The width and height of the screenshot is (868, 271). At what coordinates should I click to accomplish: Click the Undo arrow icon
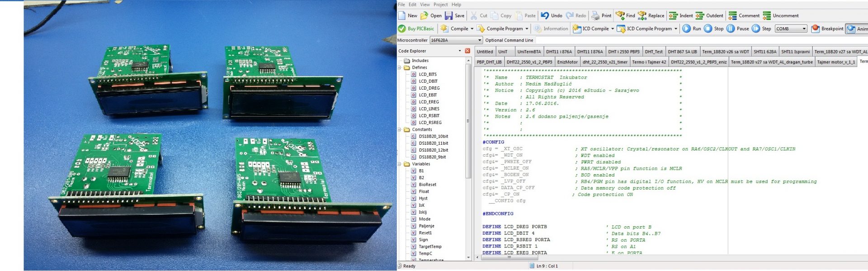pyautogui.click(x=545, y=16)
